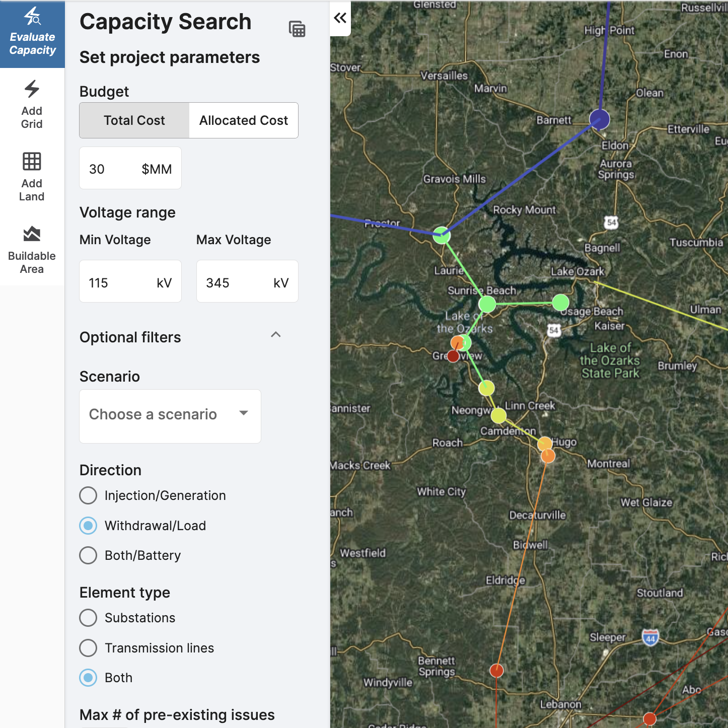Collapse the Optional filters section

click(275, 335)
